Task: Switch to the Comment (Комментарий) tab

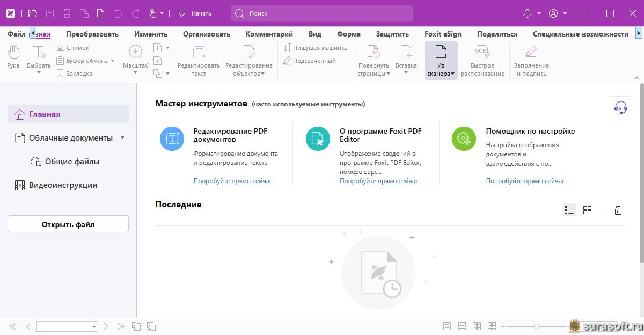Action: coord(269,34)
